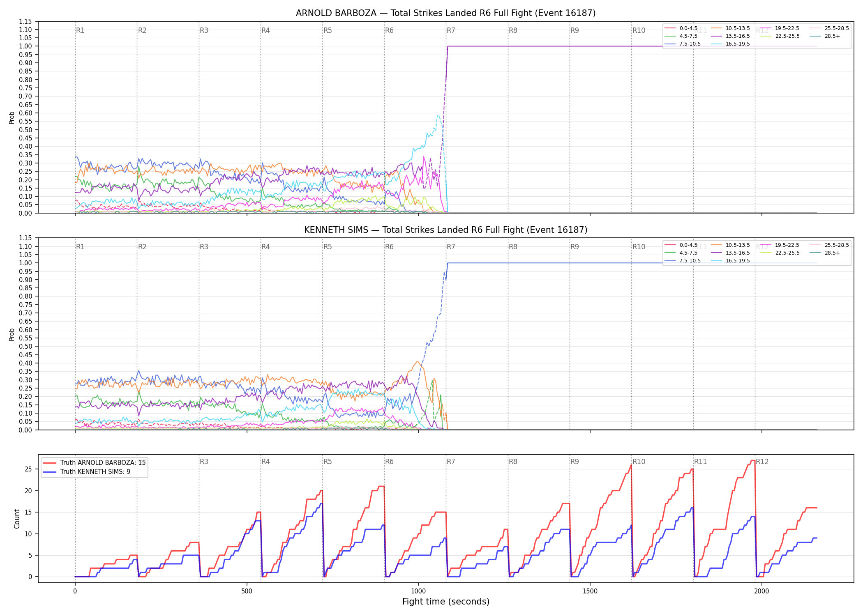The image size is (863, 616).
Task: Click the R2 round label in the Barboza chart
Action: coord(142,30)
